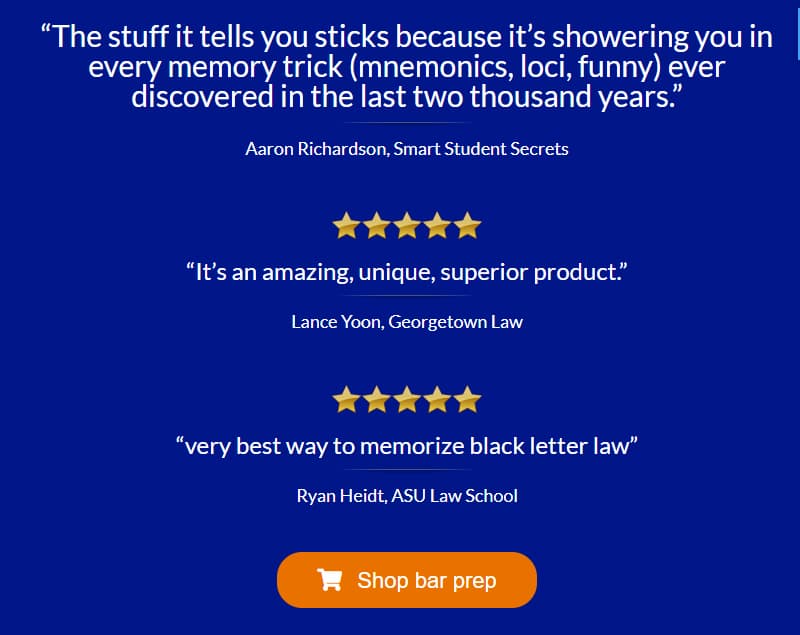Click fourth star above "black letter law" quote
800x635 pixels.
click(437, 399)
